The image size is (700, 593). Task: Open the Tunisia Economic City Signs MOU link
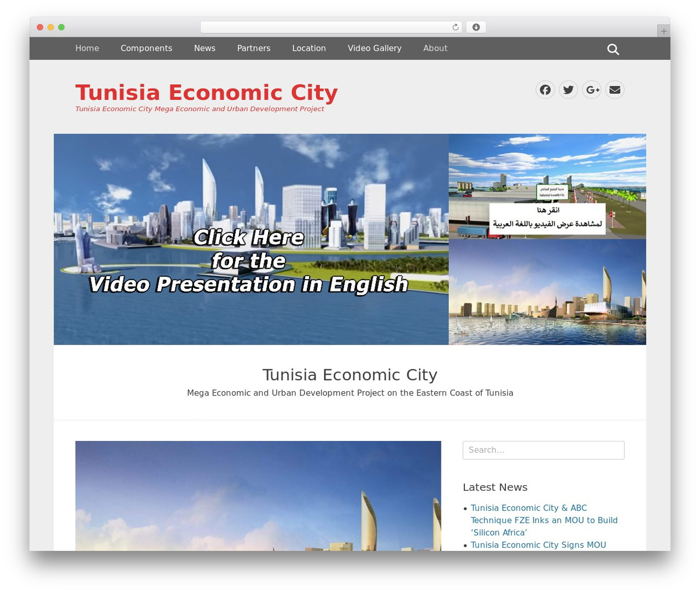538,545
